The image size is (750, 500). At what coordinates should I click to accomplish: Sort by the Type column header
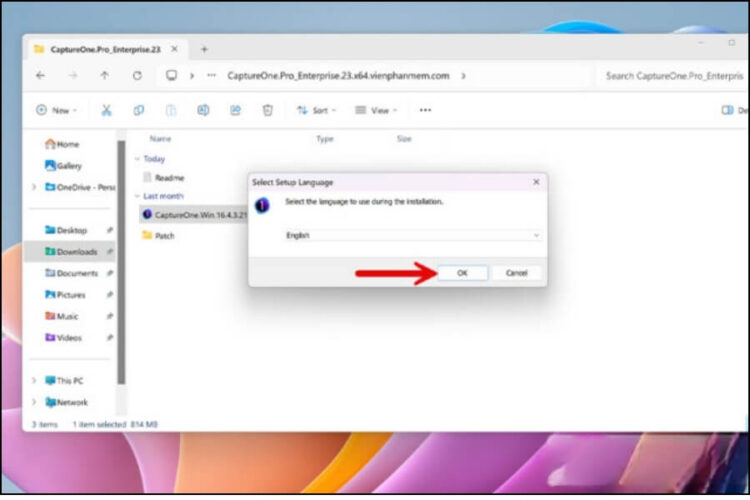pos(325,139)
